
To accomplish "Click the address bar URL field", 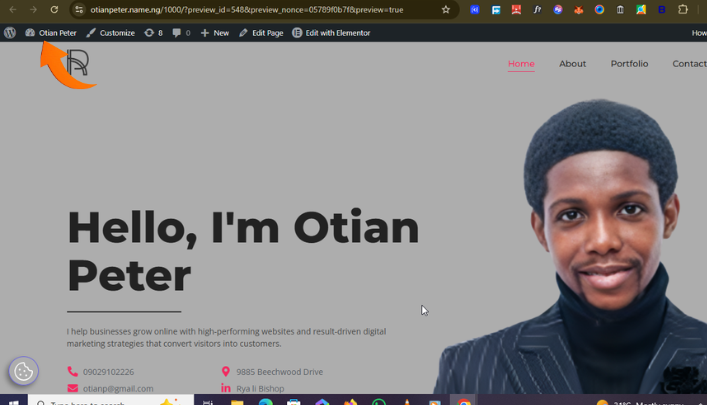I will point(250,10).
